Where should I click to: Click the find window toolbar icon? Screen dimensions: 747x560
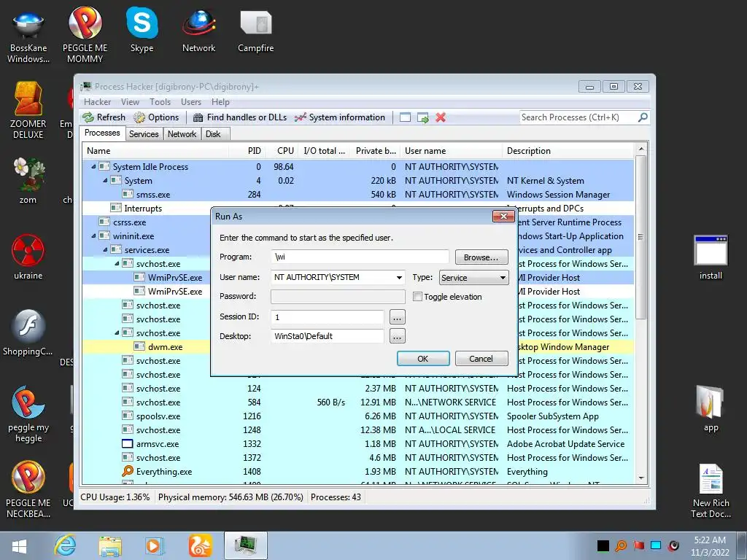coord(405,117)
